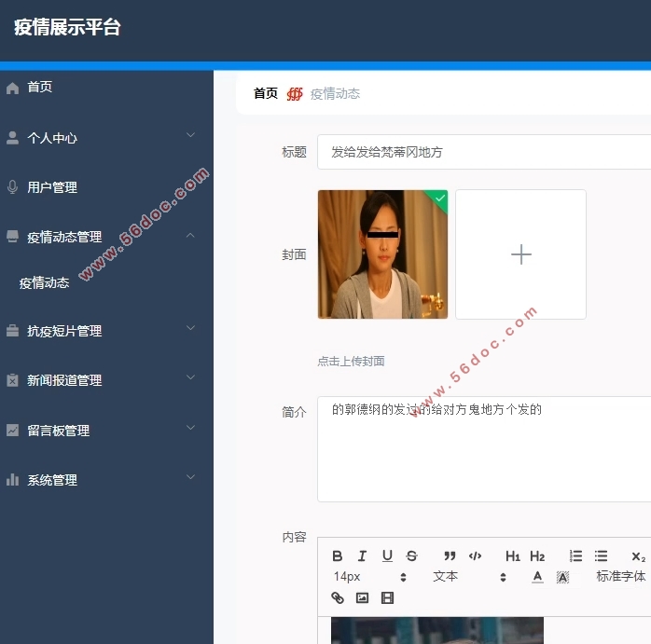Open the text color picker (A)
Viewport: 651px width, 644px height.
click(x=537, y=577)
